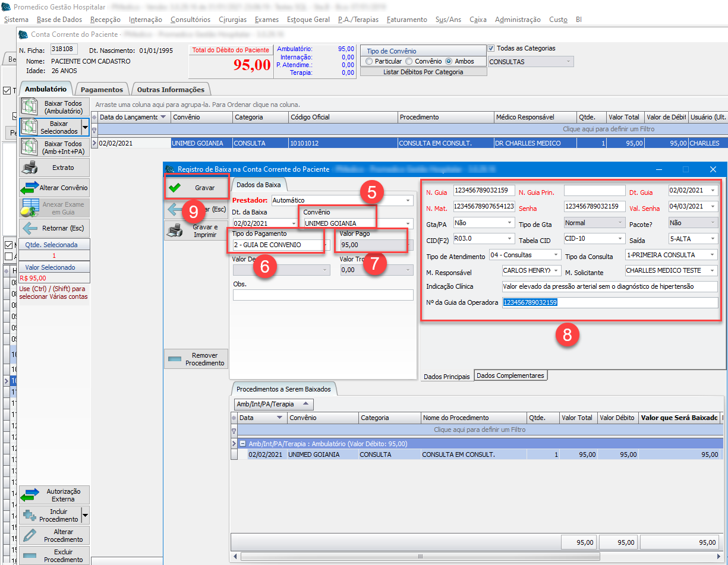
Task: Click Listar Débitos Por Categoria button
Action: [x=423, y=72]
